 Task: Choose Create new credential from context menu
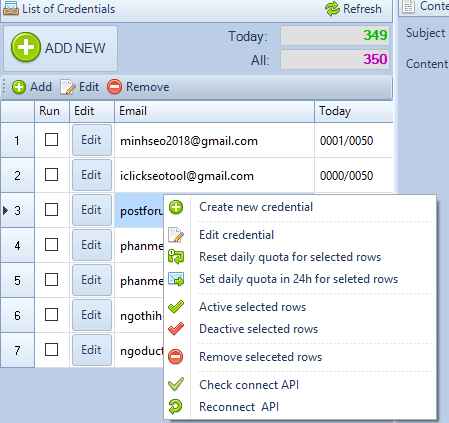coord(300,207)
